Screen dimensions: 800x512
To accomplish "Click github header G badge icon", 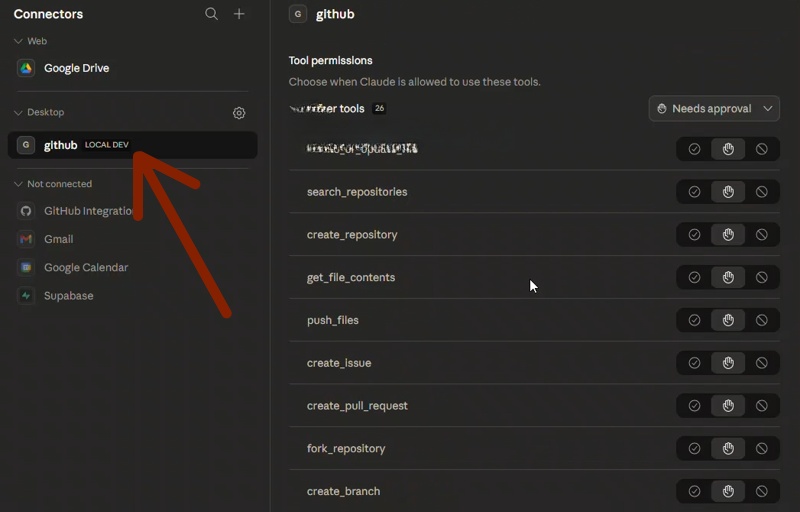I will pos(298,14).
